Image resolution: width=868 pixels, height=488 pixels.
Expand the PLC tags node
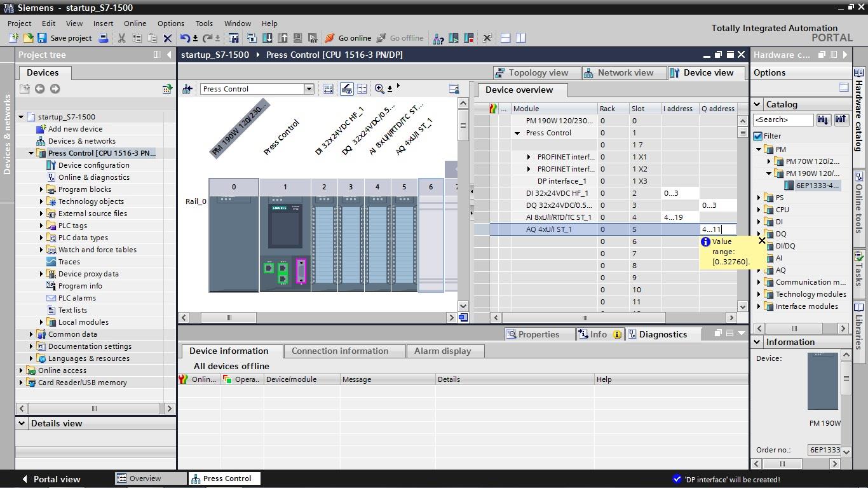click(41, 226)
